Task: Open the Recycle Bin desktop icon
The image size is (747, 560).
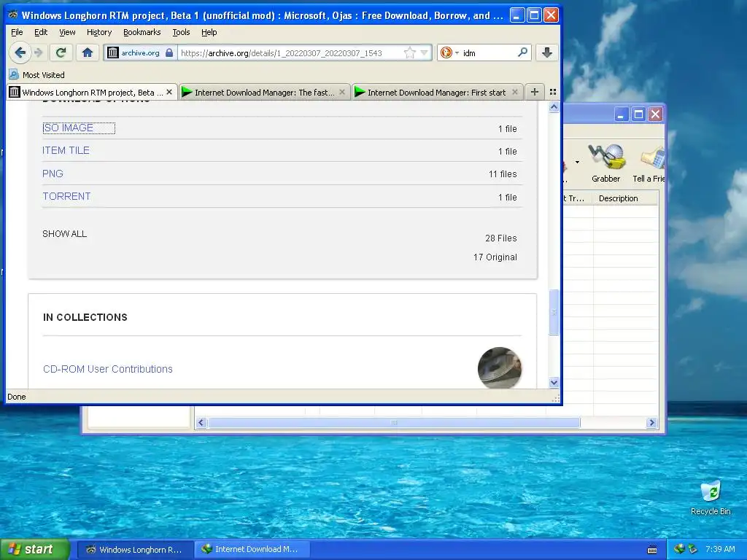Action: 711,498
